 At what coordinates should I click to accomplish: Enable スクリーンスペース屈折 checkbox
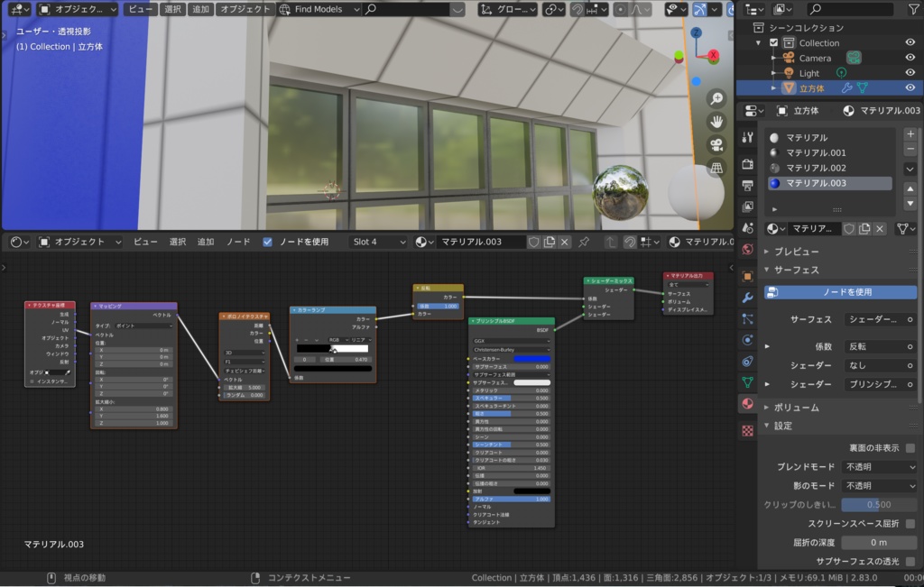(910, 523)
